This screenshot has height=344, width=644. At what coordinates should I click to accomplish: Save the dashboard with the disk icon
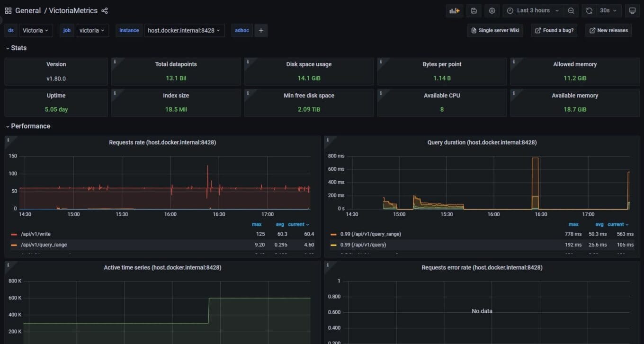click(474, 10)
